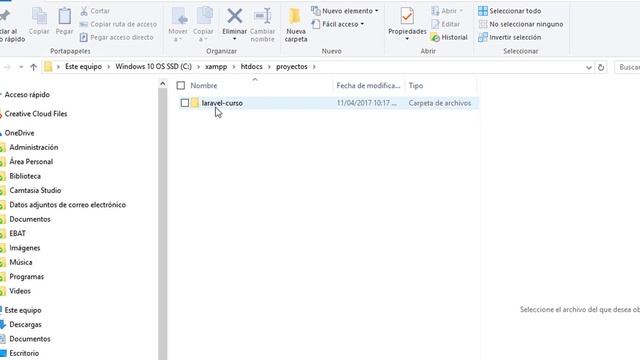Navigate to Este equipo in breadcrumb
This screenshot has width=640, height=360.
84,67
